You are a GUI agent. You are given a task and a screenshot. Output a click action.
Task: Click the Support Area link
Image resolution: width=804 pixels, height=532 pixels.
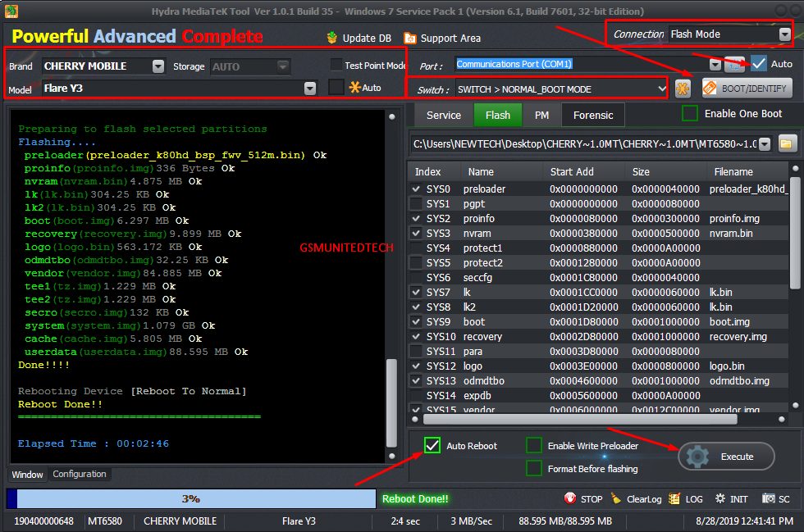tap(450, 38)
